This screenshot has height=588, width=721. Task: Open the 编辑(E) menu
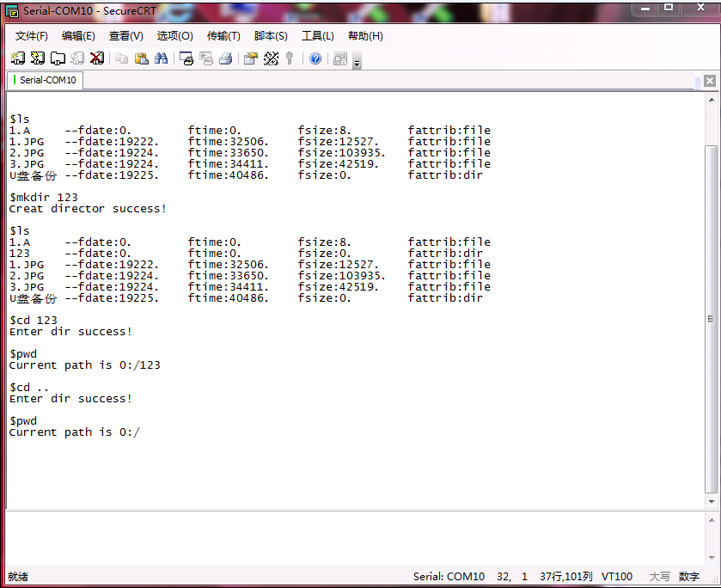[x=78, y=36]
